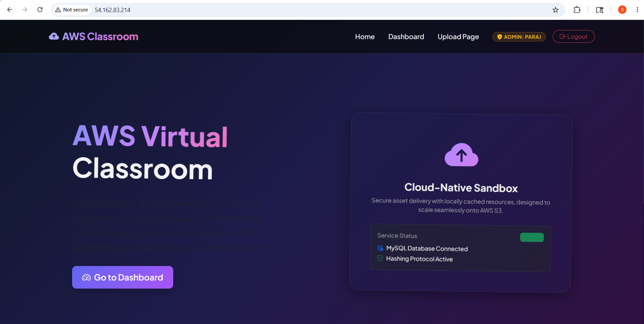
Task: Click the Hashing Protocol Active text
Action: point(420,259)
